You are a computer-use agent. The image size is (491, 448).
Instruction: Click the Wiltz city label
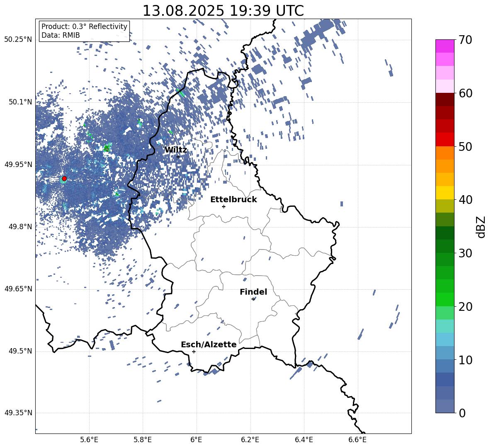pyautogui.click(x=176, y=150)
